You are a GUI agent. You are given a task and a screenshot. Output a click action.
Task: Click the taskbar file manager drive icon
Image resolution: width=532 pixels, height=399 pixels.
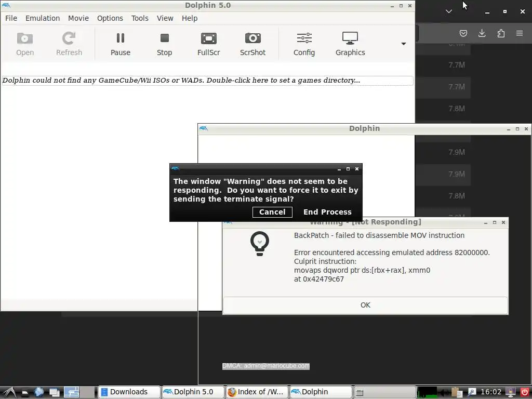coord(24,393)
